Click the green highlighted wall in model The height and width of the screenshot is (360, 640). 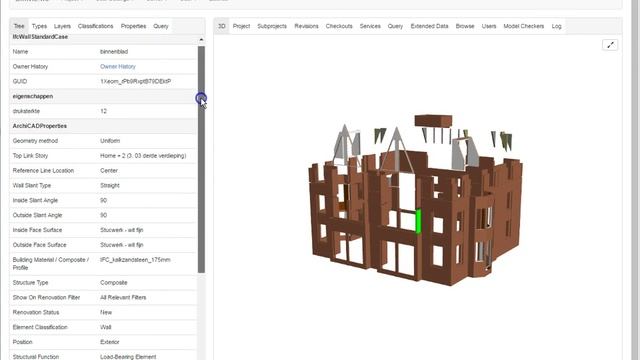(x=418, y=221)
